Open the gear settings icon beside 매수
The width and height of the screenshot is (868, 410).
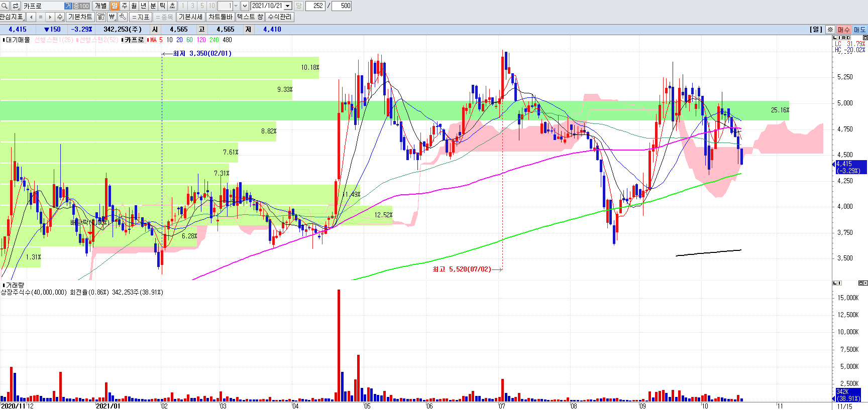coord(830,30)
